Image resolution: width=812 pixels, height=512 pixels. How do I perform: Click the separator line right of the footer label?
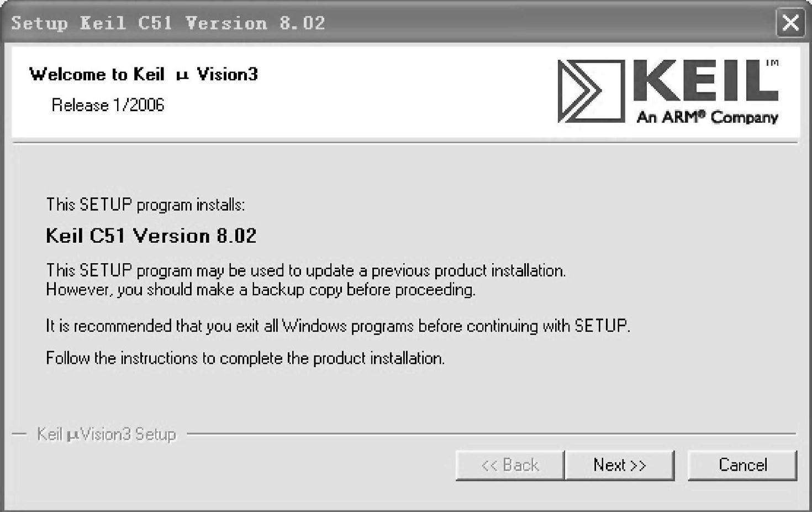pyautogui.click(x=492, y=434)
